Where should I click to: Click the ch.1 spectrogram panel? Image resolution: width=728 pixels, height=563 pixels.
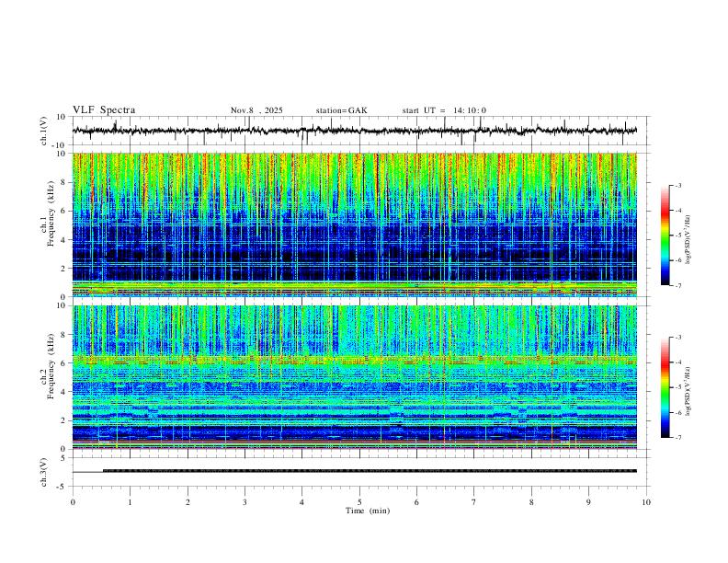354,224
